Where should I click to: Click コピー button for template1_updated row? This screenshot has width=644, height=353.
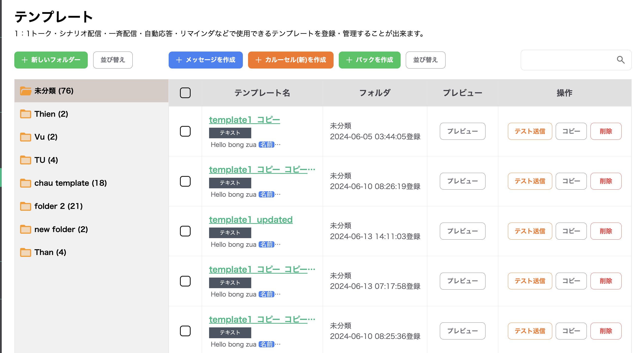(x=571, y=231)
